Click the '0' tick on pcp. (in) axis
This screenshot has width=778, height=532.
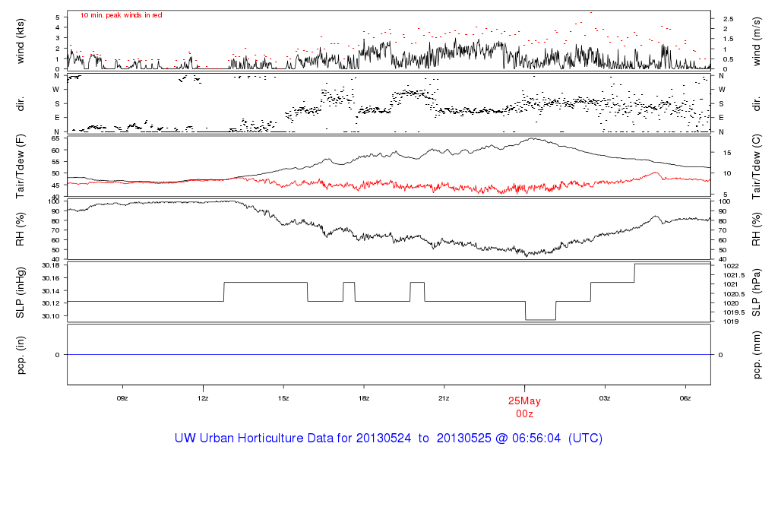tap(58, 355)
